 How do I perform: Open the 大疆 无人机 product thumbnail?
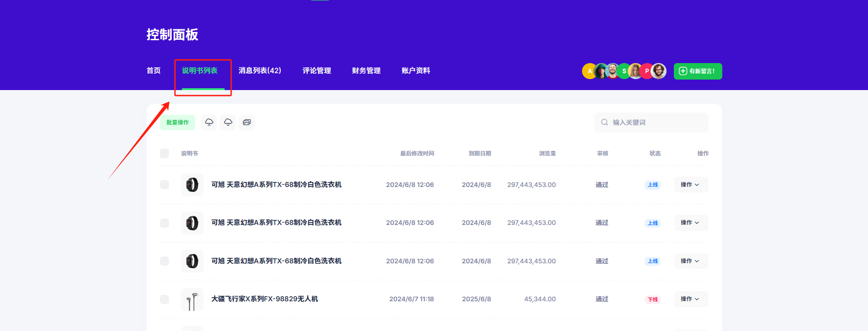(192, 299)
